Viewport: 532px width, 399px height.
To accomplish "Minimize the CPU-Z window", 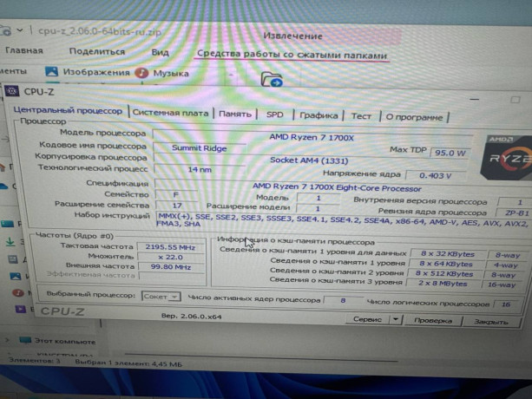I will [475, 100].
